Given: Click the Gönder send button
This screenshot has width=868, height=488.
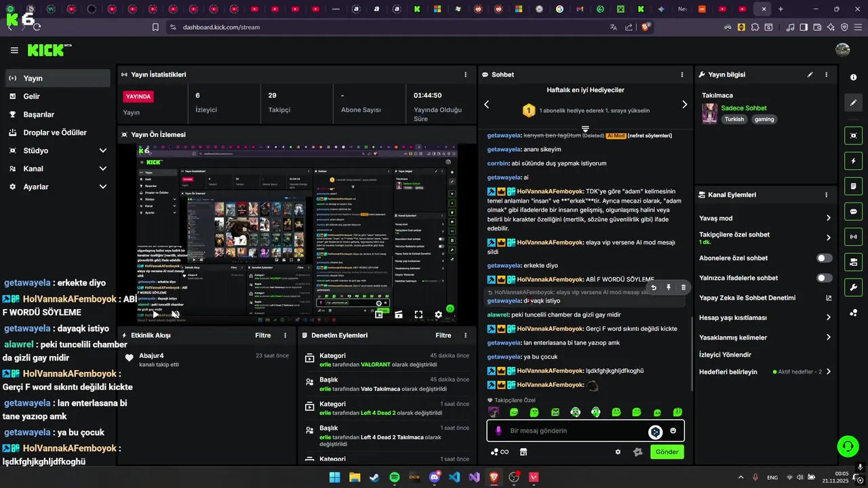Looking at the screenshot, I should (667, 452).
